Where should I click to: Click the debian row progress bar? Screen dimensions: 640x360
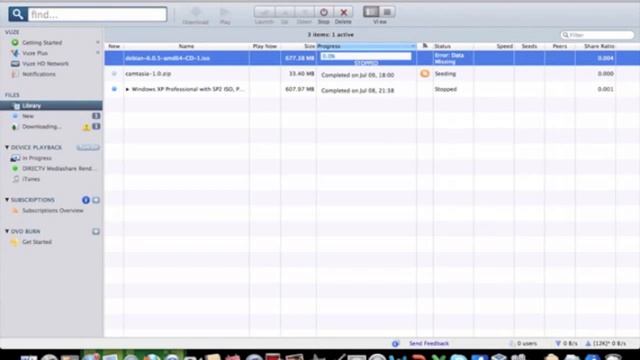[x=366, y=56]
